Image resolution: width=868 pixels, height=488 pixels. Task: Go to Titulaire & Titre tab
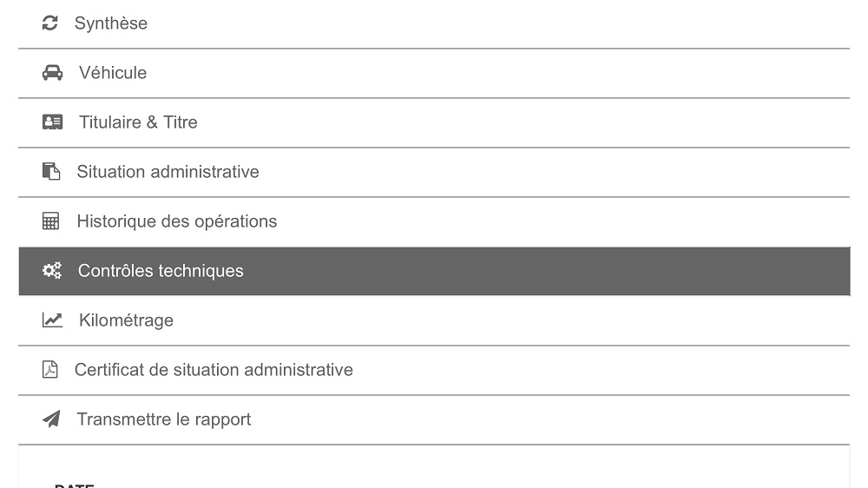(x=434, y=122)
